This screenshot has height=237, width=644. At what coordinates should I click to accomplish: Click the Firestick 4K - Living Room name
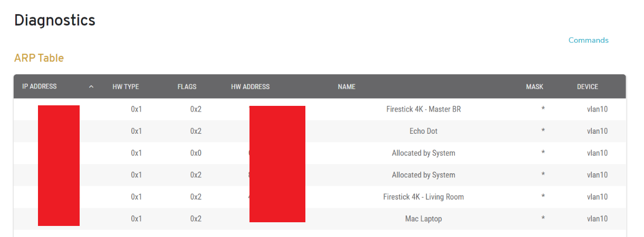pos(424,197)
